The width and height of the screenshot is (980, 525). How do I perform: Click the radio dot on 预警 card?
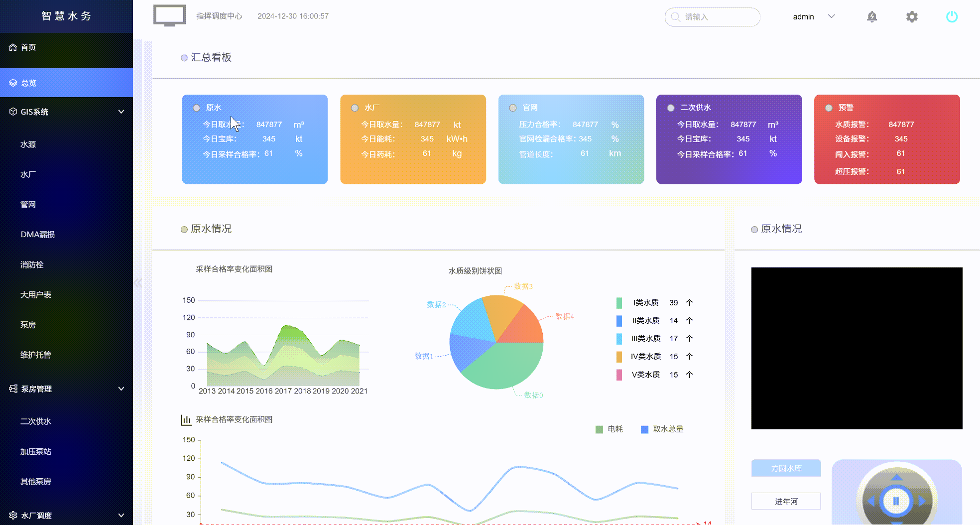pos(829,108)
